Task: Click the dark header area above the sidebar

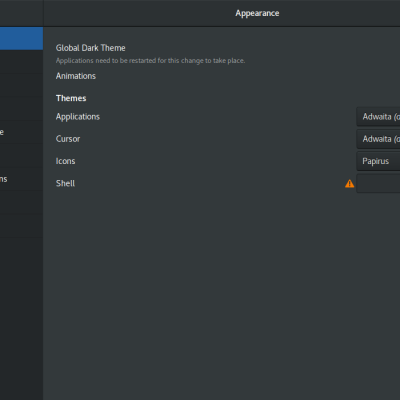Action: (21, 13)
